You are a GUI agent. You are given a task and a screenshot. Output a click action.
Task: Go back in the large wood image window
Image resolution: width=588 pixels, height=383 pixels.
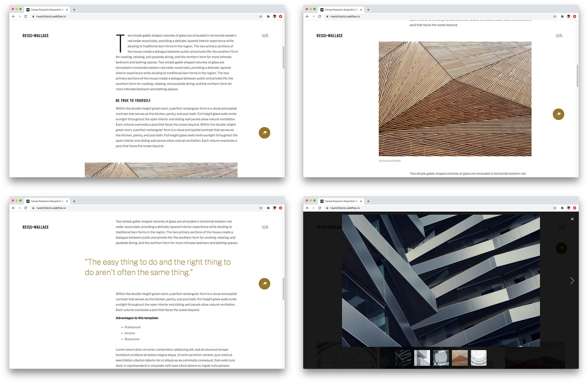coord(307,16)
